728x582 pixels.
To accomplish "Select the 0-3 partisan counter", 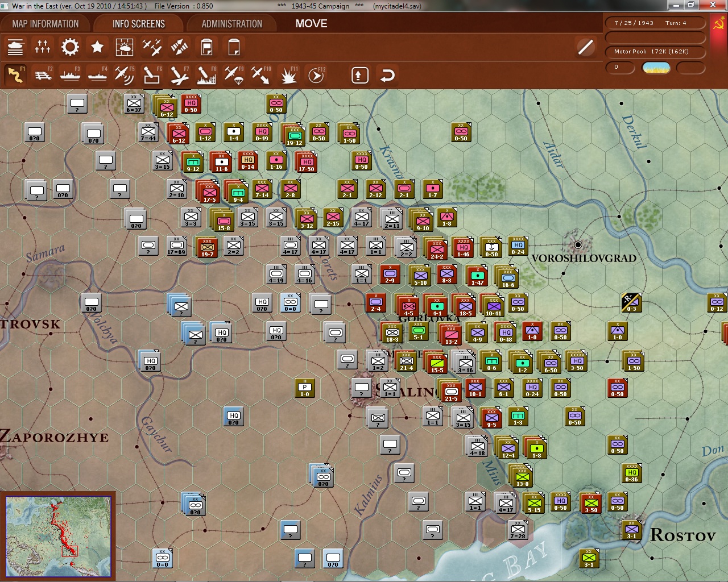I will 631,303.
